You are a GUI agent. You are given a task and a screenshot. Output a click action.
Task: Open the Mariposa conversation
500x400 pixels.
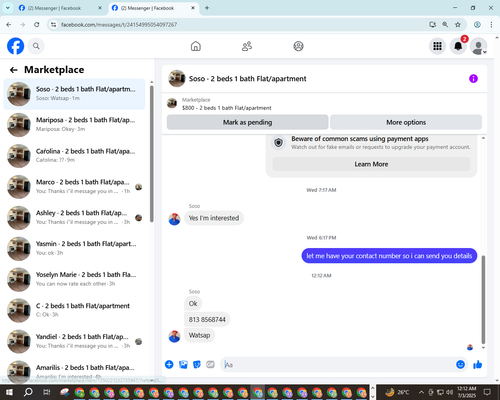(75, 125)
